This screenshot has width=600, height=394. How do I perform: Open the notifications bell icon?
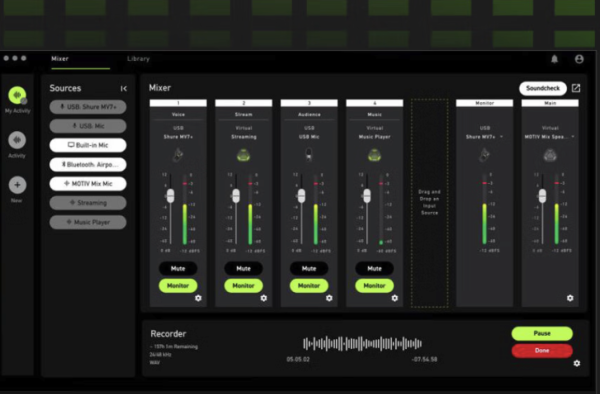(x=554, y=59)
